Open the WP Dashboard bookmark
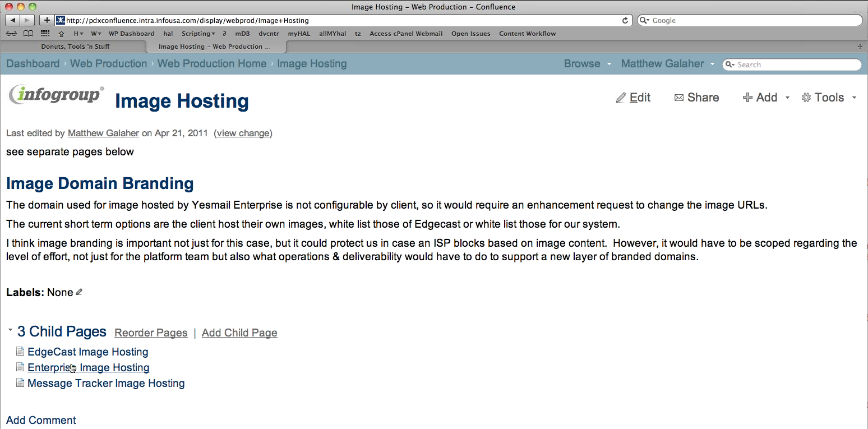The image size is (868, 429). [131, 34]
